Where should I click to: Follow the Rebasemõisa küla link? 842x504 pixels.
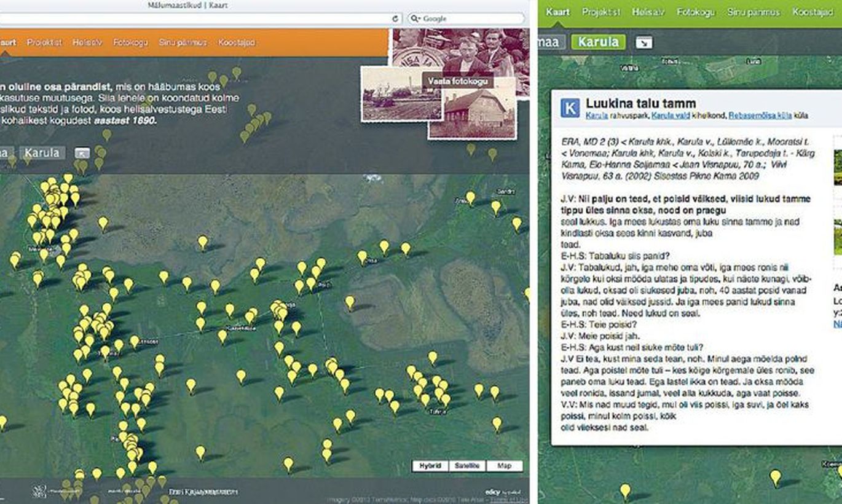pyautogui.click(x=761, y=116)
